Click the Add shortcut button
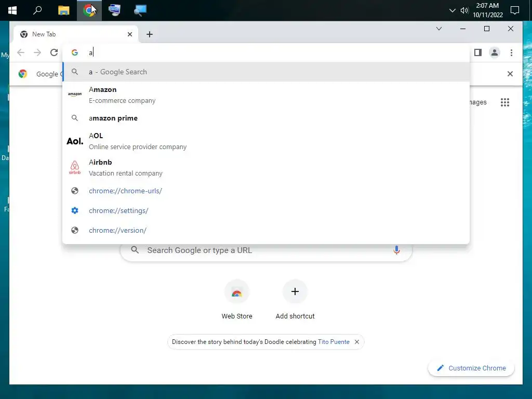Viewport: 532px width, 399px height. click(x=295, y=300)
